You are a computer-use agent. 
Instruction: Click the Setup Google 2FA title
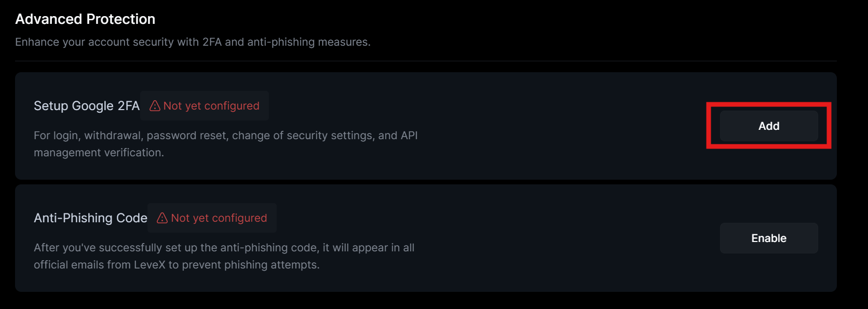tap(87, 106)
